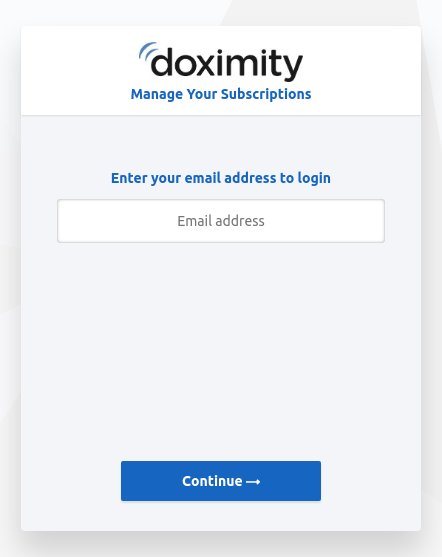This screenshot has width=442, height=557.
Task: Click left edge inside the Email address box
Action: pyautogui.click(x=66, y=221)
